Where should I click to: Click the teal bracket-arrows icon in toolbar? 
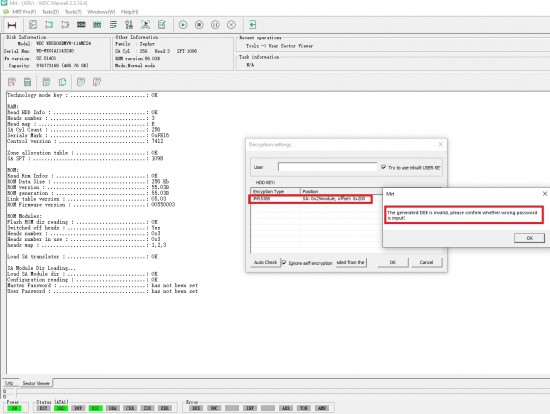pyautogui.click(x=49, y=25)
